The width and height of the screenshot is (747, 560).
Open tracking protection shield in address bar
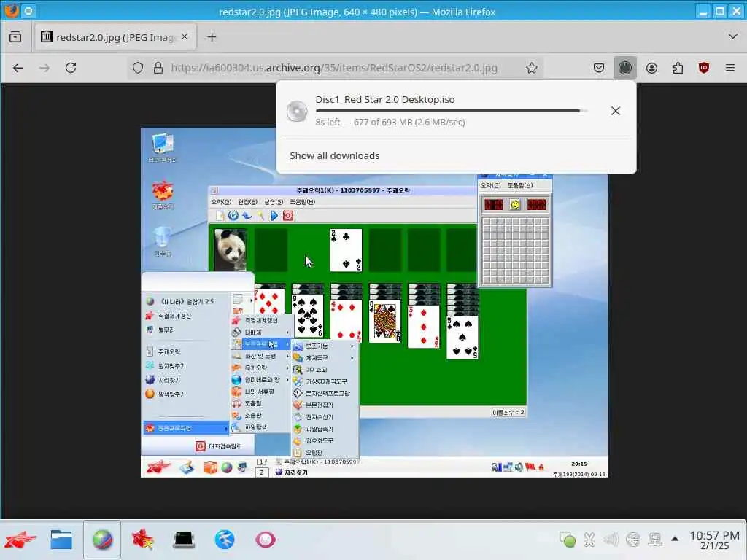pos(138,68)
